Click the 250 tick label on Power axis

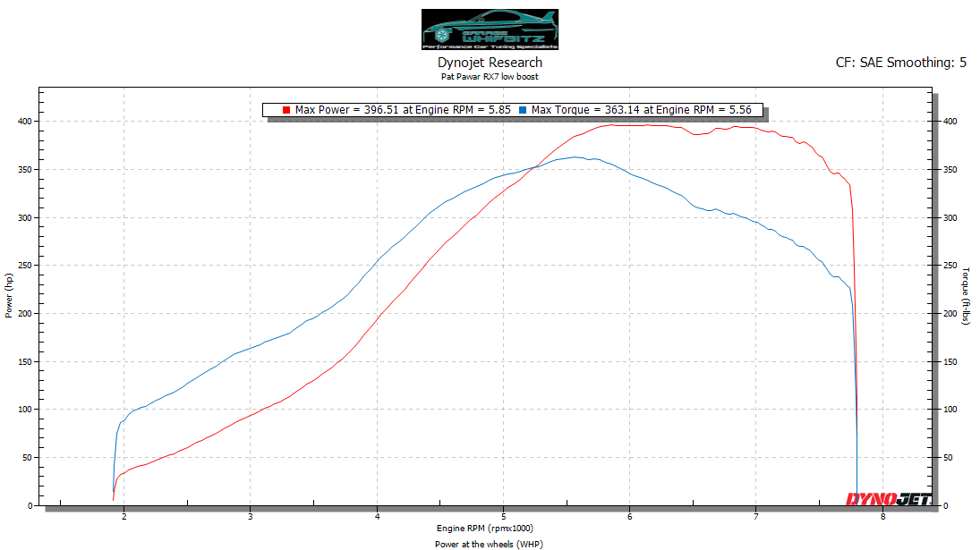tap(25, 266)
